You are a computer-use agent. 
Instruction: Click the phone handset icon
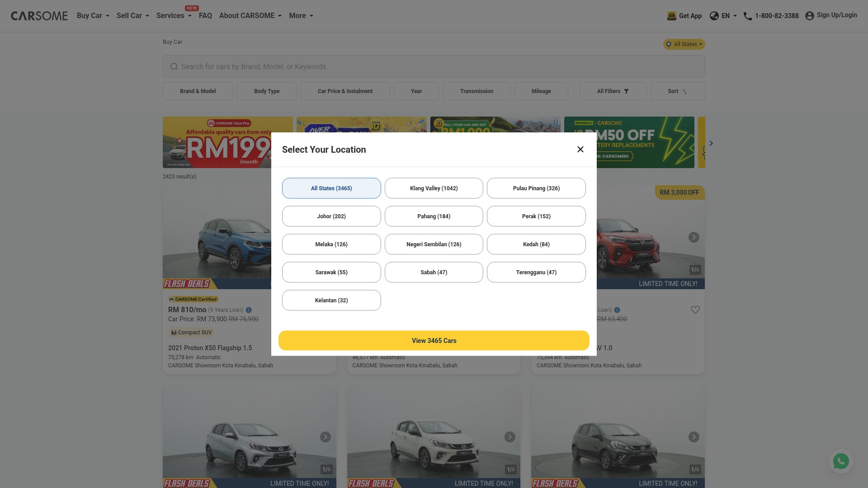748,16
